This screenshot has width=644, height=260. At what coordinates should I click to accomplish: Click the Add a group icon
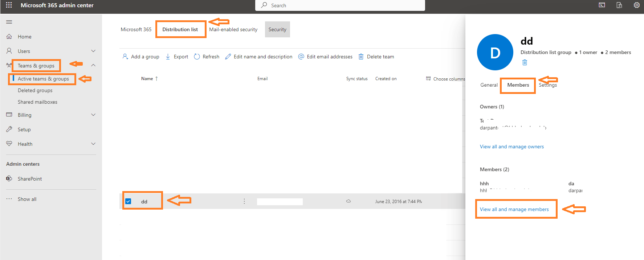(125, 57)
